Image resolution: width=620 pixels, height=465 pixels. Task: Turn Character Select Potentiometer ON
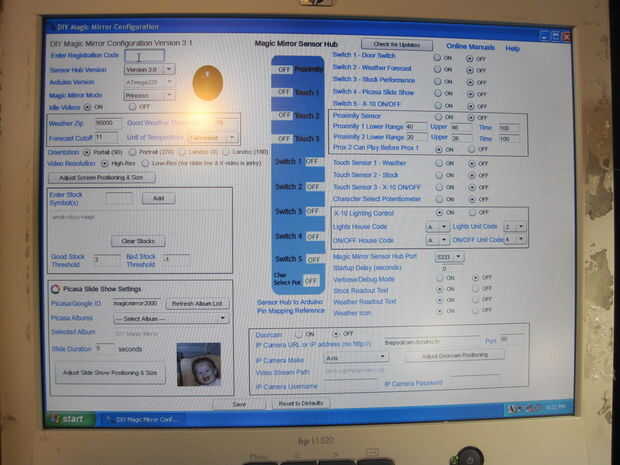click(439, 199)
